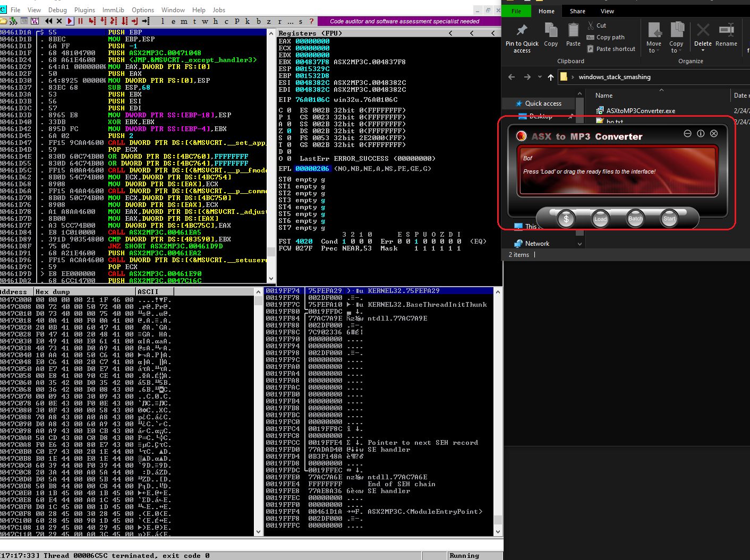The width and height of the screenshot is (750, 560).
Task: Show handles via 'h' toolbar button
Action: pos(216,21)
